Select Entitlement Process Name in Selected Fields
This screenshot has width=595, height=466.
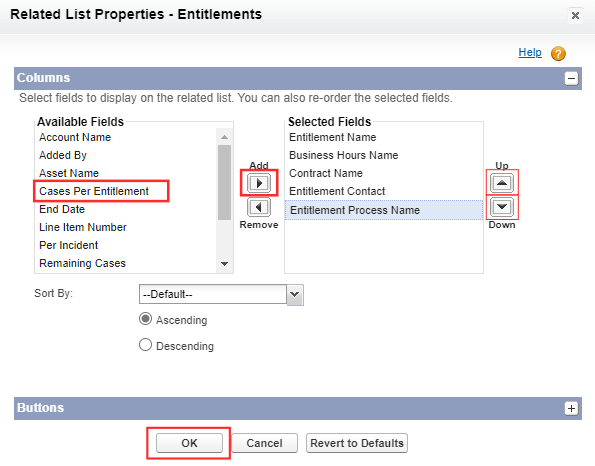point(384,210)
